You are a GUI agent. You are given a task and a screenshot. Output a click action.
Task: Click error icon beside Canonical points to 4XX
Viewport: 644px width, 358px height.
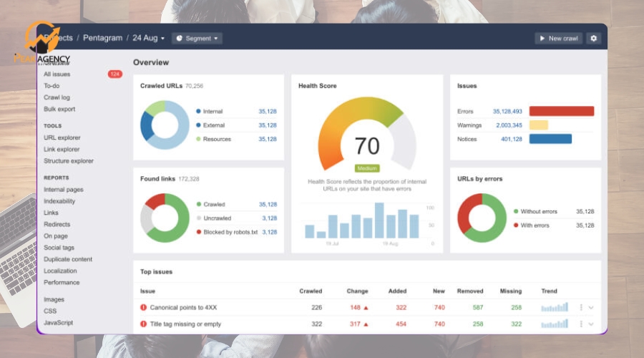tap(143, 307)
